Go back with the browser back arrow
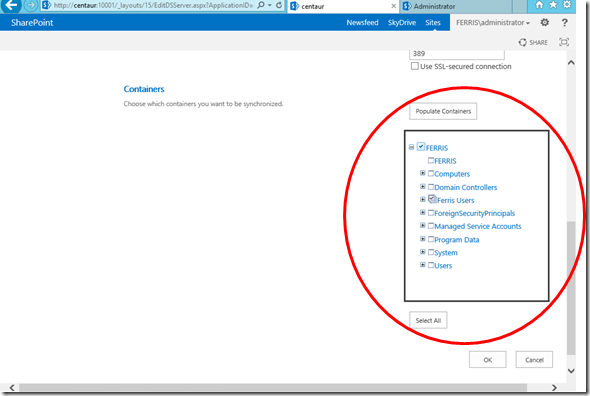The width and height of the screenshot is (590, 396). 11,5
